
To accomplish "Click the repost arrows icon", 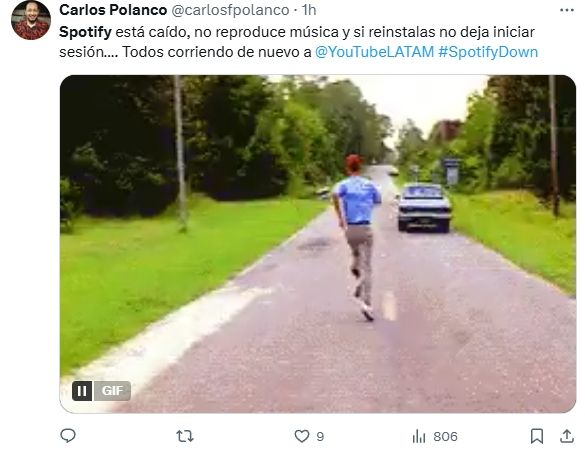I will (185, 436).
